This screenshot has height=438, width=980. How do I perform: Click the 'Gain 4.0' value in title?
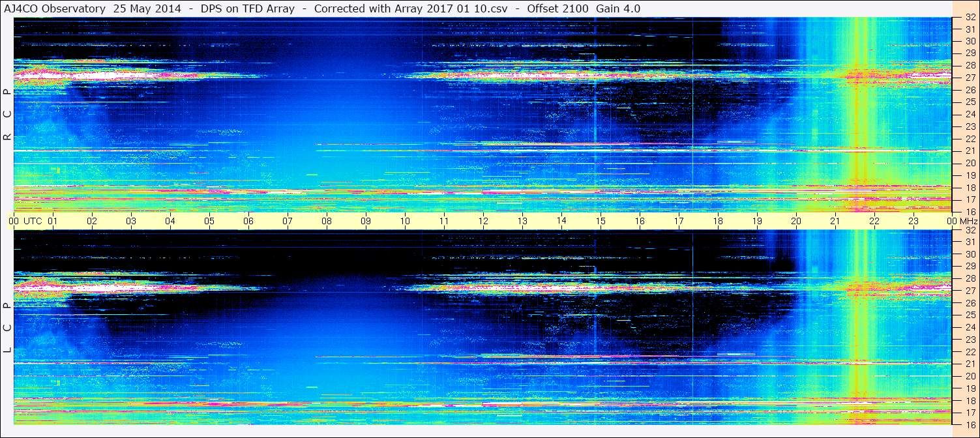point(618,8)
